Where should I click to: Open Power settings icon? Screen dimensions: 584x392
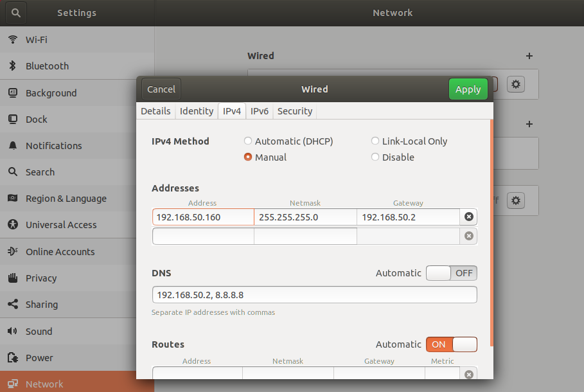[x=13, y=357]
